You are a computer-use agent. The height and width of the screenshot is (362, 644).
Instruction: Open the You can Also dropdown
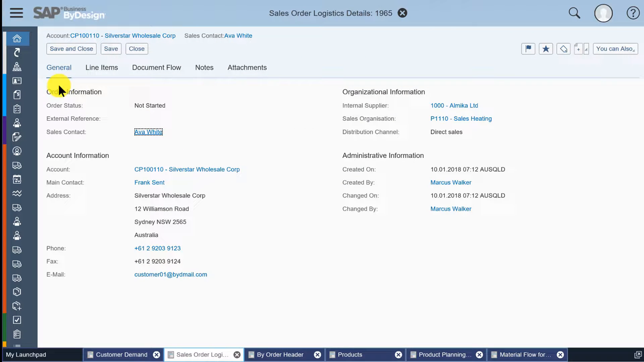615,49
